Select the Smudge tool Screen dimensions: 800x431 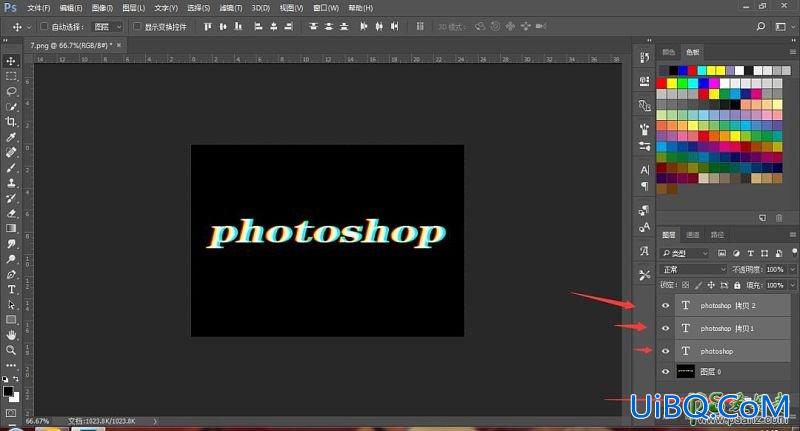(11, 244)
